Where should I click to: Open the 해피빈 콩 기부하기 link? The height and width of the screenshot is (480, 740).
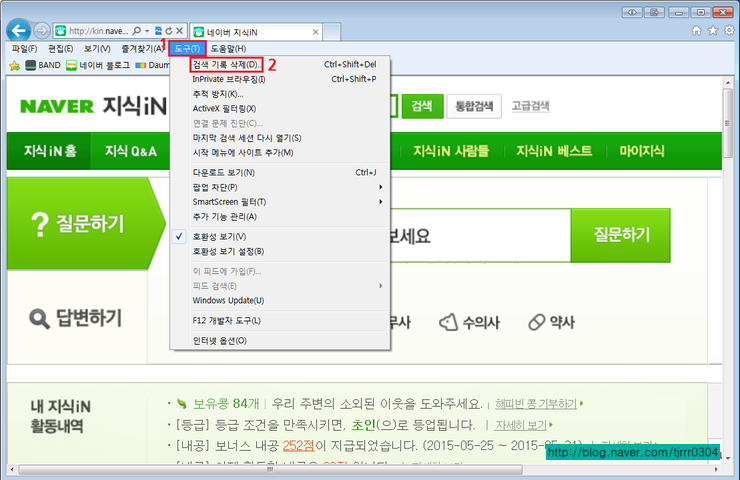(x=536, y=404)
